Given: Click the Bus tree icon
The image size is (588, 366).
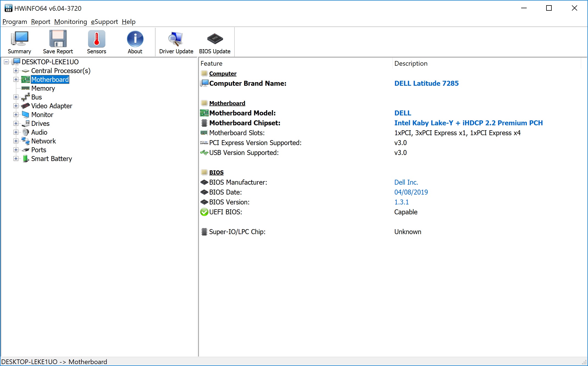Looking at the screenshot, I should point(26,97).
